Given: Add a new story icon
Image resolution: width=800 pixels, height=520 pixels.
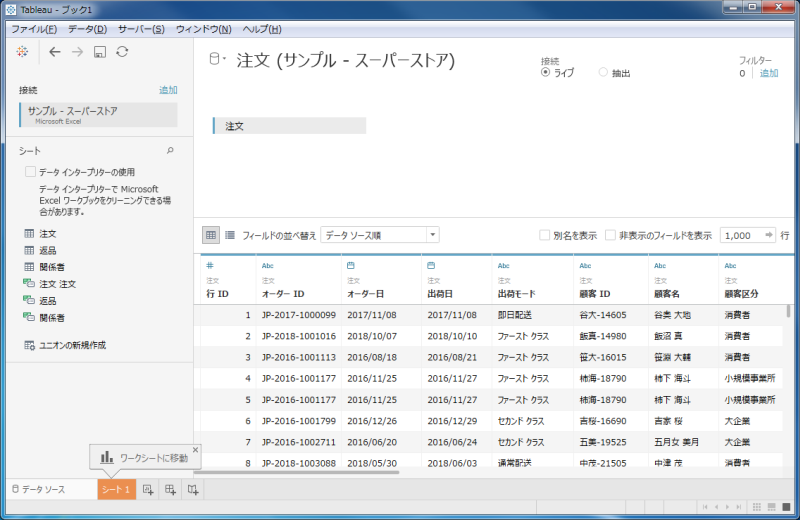Looking at the screenshot, I should coord(193,490).
